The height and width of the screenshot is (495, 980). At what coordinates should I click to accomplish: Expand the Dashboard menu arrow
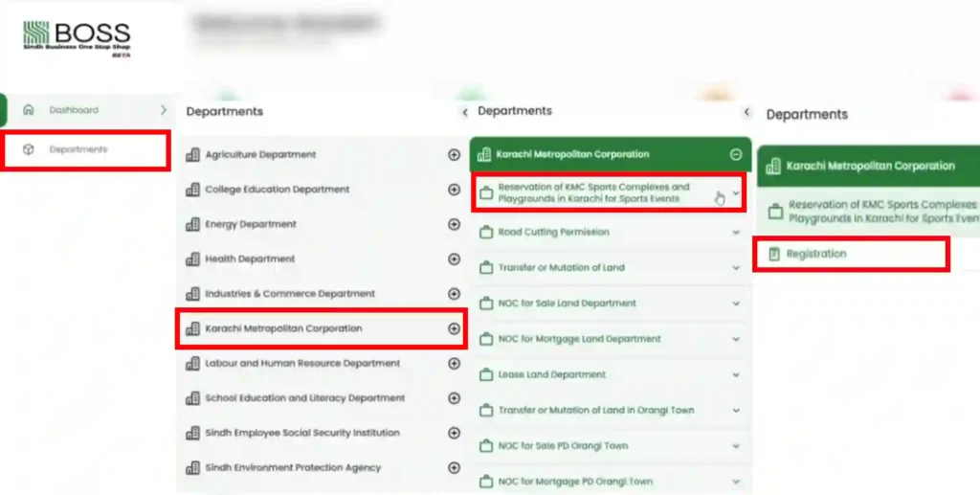163,110
